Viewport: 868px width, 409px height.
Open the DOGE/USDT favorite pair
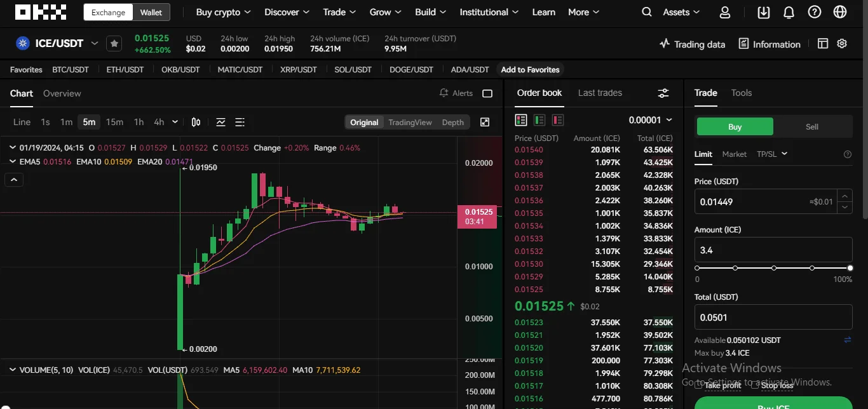tap(411, 70)
